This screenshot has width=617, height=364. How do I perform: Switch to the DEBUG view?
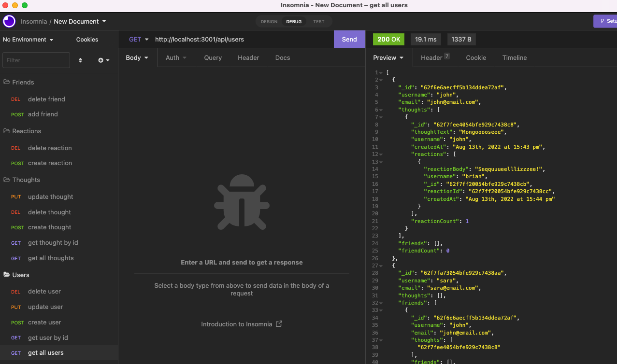(x=294, y=21)
